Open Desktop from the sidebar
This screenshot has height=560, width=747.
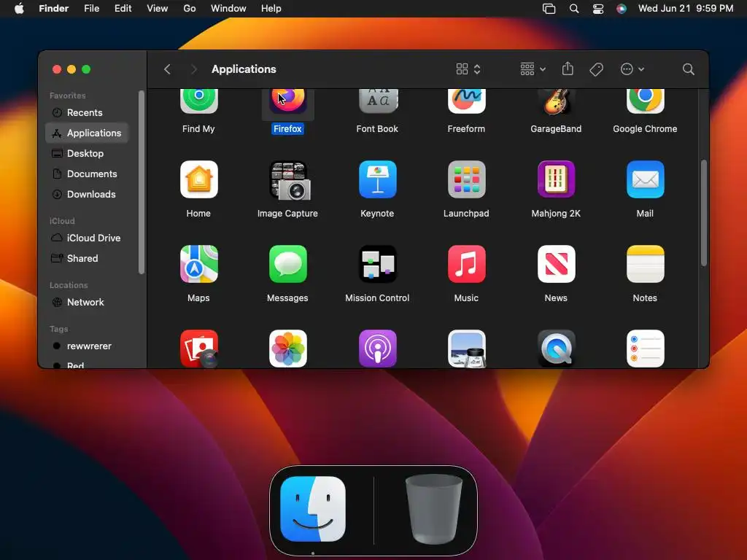[x=88, y=153]
